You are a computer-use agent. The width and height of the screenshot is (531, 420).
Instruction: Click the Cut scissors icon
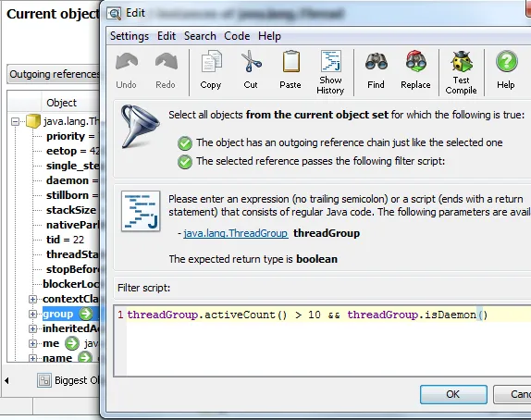pos(251,61)
